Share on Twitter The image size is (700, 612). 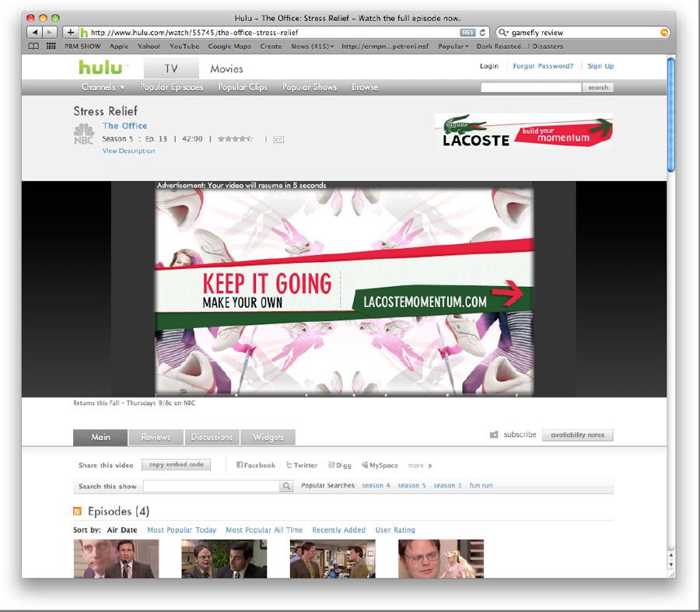[302, 465]
